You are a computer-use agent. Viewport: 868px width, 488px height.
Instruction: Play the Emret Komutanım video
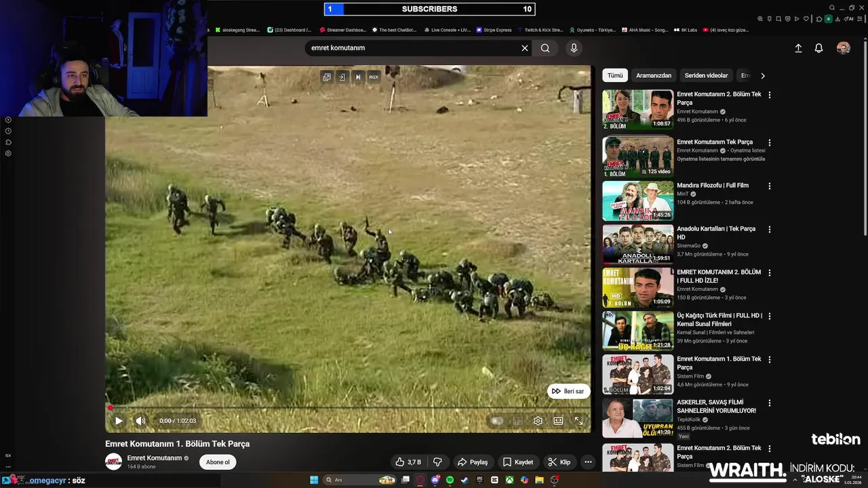pos(119,421)
